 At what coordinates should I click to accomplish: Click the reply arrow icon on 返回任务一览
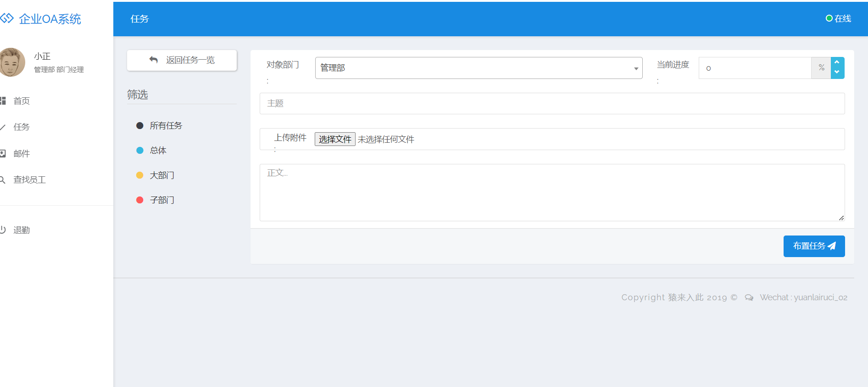point(154,60)
